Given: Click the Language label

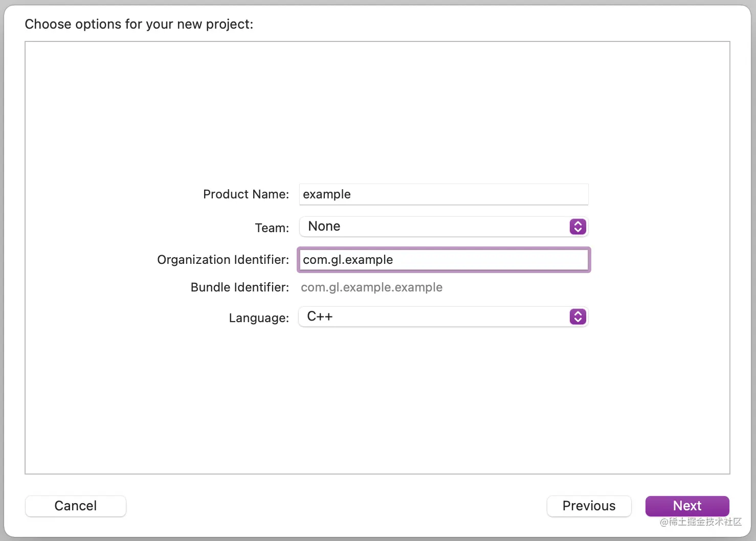Looking at the screenshot, I should click(259, 318).
